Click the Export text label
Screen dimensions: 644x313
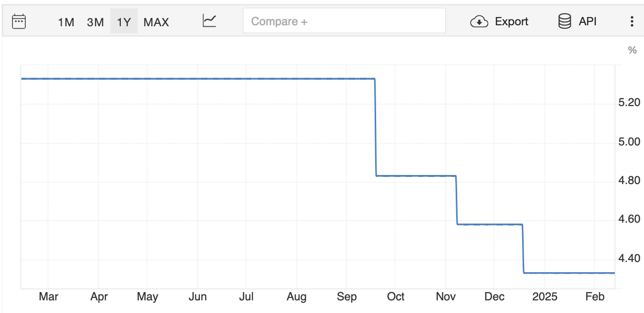(x=512, y=21)
